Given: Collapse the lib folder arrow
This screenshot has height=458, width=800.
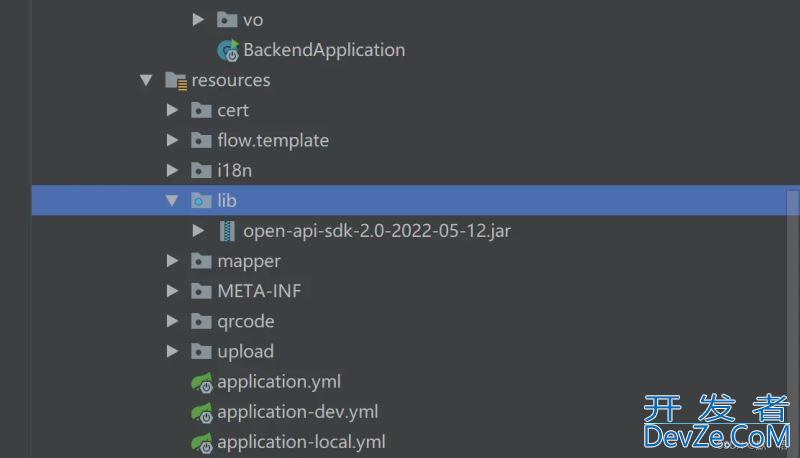Looking at the screenshot, I should [172, 200].
